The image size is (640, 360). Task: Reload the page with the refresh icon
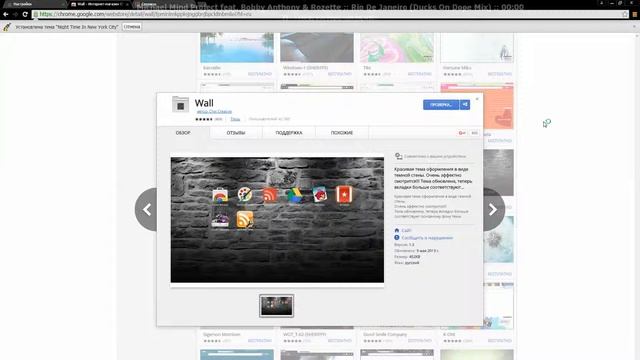[x=25, y=14]
